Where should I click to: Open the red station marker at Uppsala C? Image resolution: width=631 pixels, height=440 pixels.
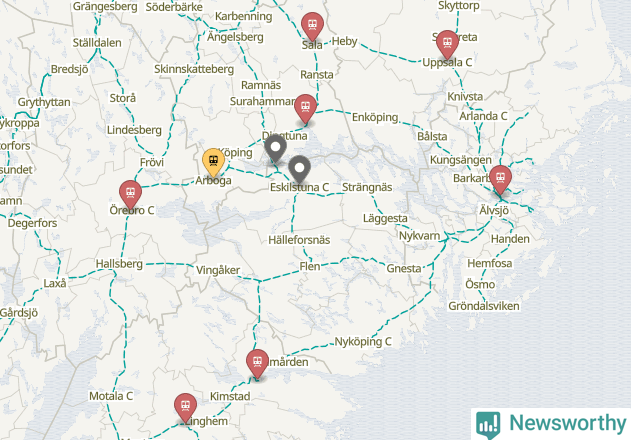(x=447, y=45)
